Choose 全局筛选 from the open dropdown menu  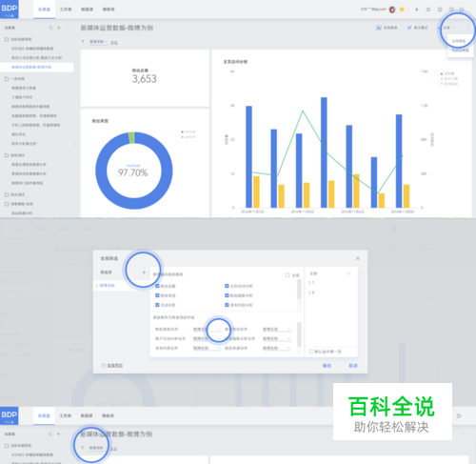(x=460, y=41)
